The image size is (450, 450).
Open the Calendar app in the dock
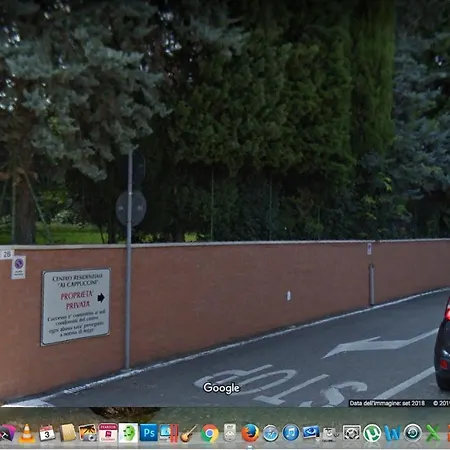click(47, 433)
